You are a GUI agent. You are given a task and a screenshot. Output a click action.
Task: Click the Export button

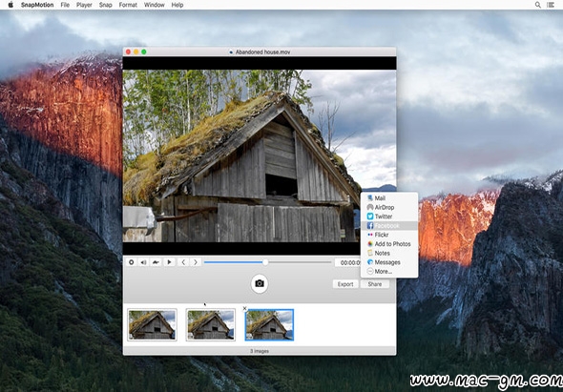point(345,284)
